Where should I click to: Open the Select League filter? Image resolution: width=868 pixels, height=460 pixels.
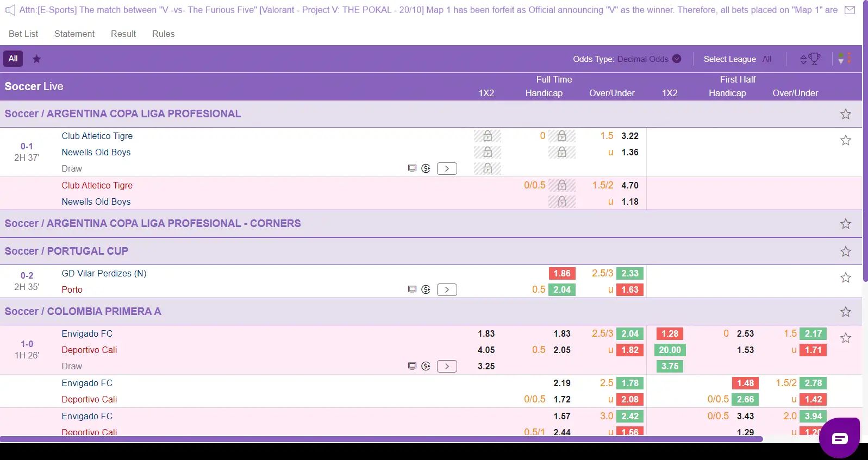pos(737,59)
